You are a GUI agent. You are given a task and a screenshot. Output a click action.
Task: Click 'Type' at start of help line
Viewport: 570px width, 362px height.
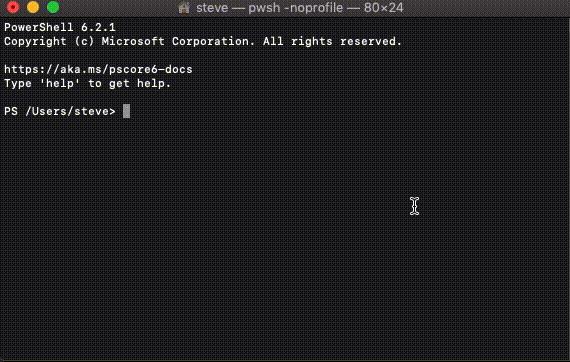[x=18, y=84]
